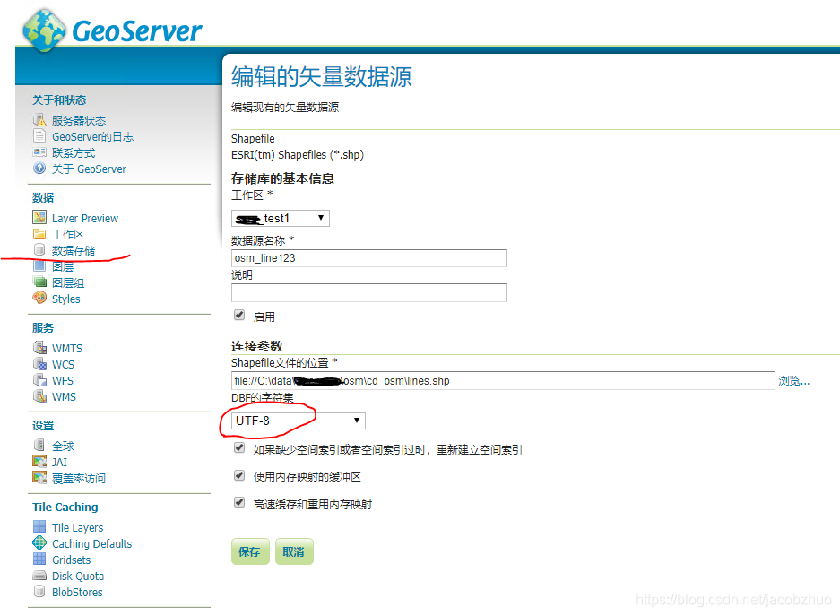
Task: Click the 图层组 layer group icon
Action: (39, 282)
